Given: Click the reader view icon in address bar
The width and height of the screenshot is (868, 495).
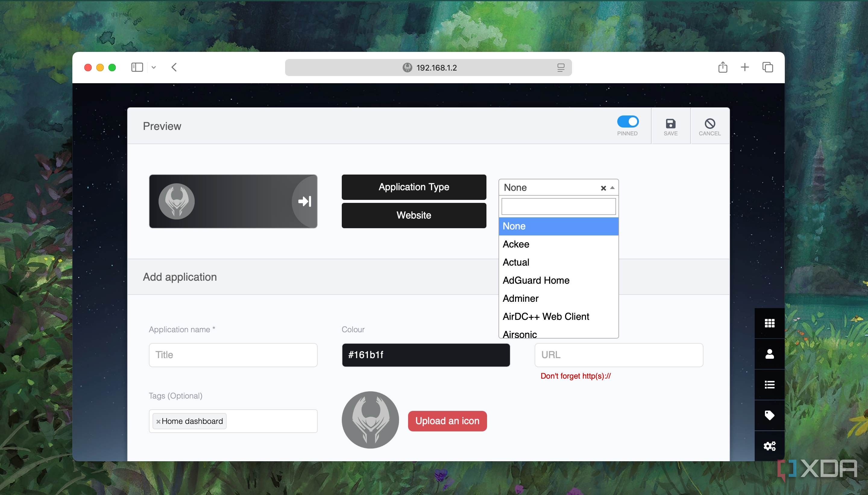Looking at the screenshot, I should [561, 67].
